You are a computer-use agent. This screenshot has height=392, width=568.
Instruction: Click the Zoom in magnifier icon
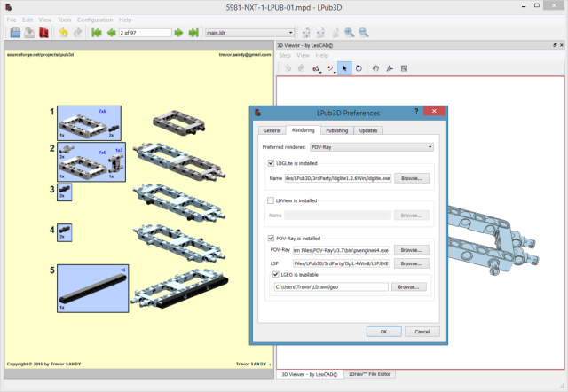pyautogui.click(x=349, y=33)
